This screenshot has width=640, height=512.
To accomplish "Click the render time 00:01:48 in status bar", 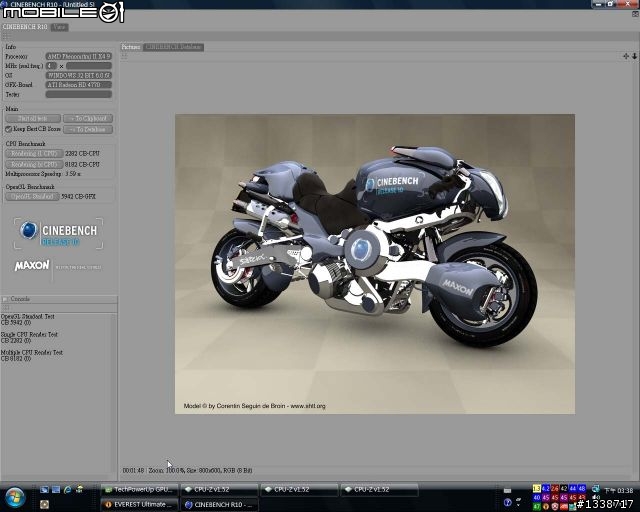I will click(133, 470).
